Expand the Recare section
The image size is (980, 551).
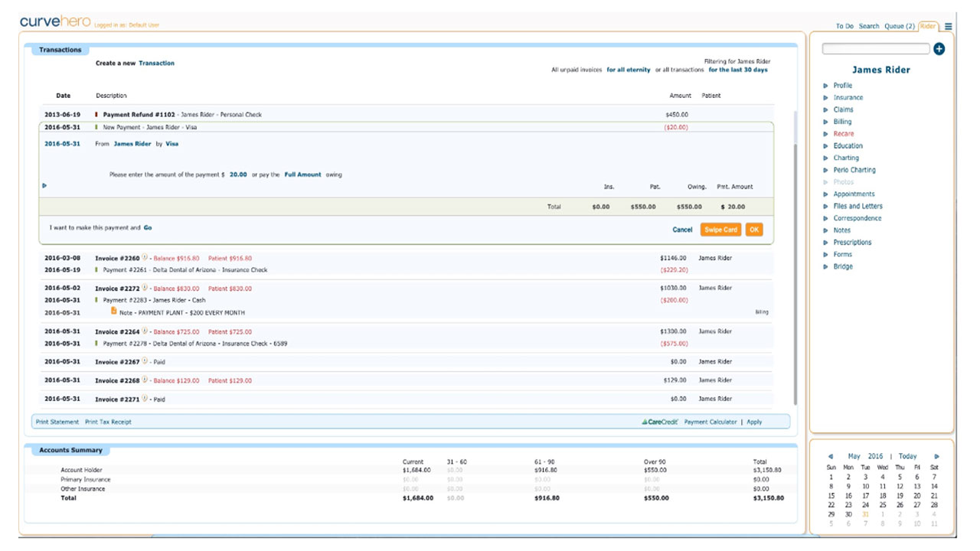825,134
